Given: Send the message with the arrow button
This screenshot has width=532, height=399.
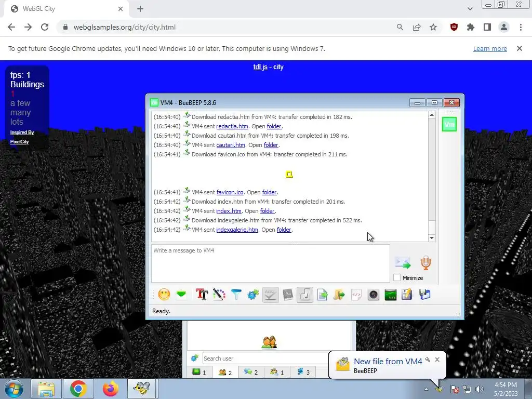Looking at the screenshot, I should click(403, 262).
